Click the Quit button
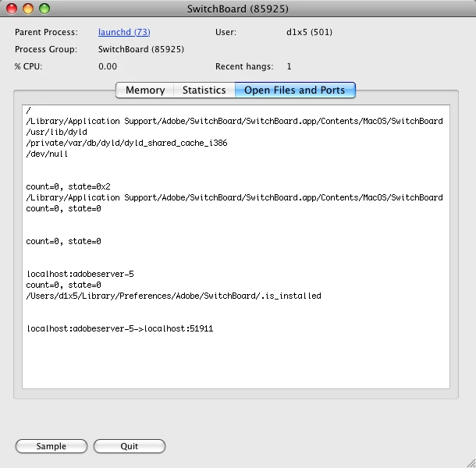The image size is (476, 468). tap(130, 446)
